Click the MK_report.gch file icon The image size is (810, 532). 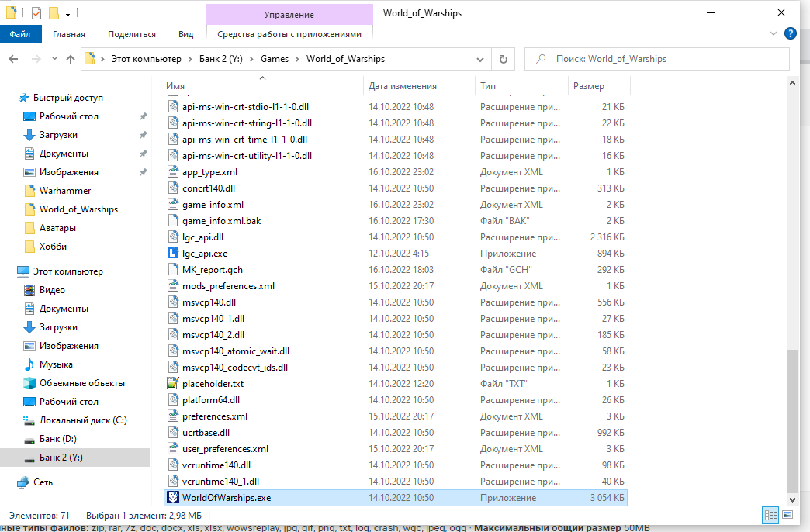pyautogui.click(x=172, y=270)
